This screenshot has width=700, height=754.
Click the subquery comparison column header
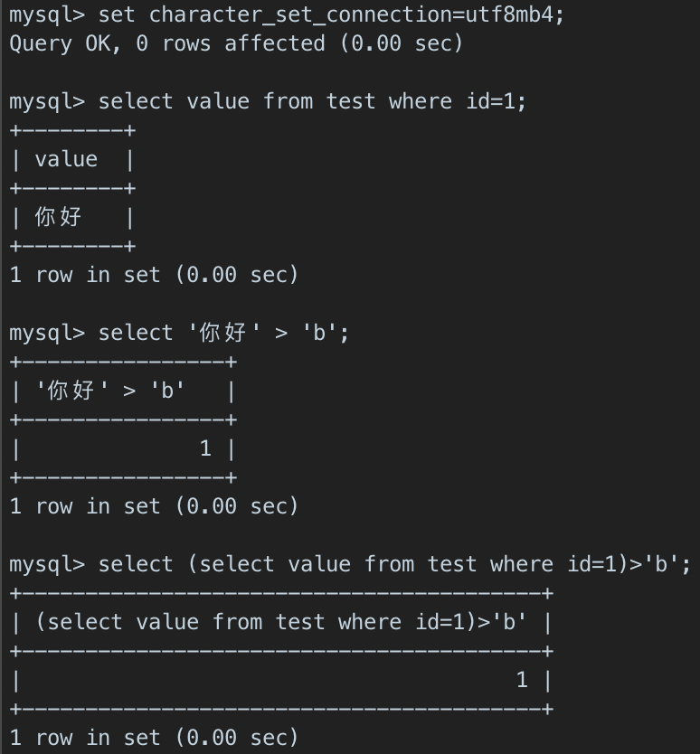tap(281, 622)
